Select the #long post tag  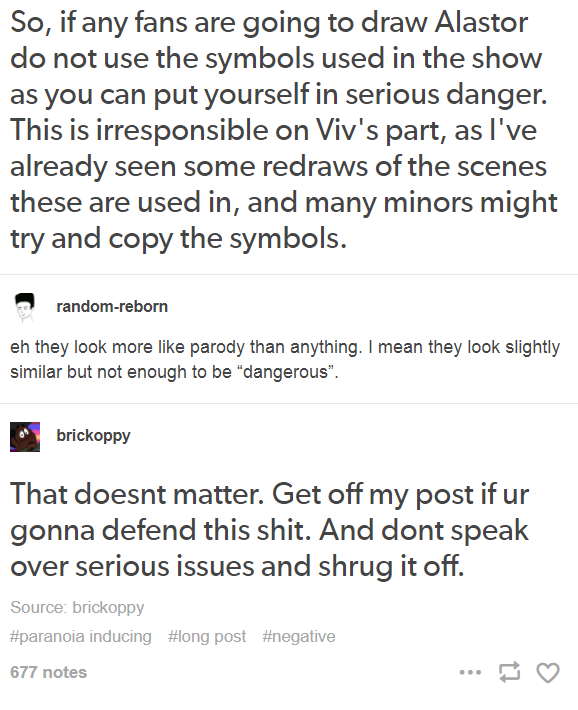pos(207,636)
